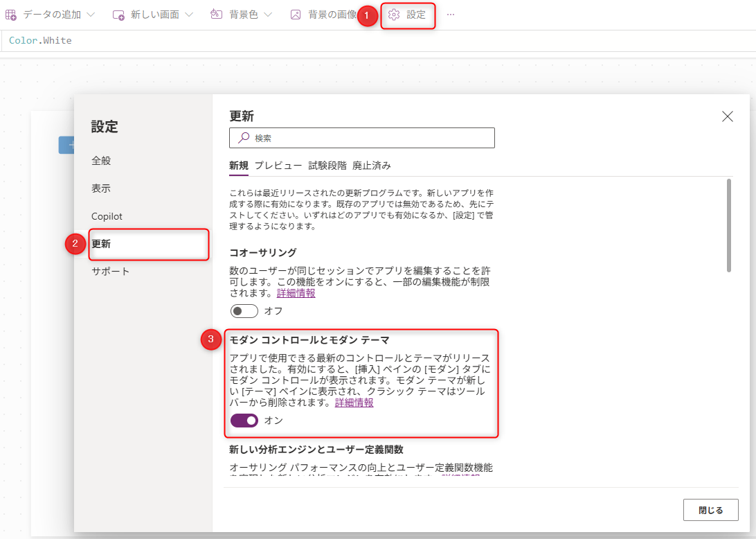This screenshot has height=539, width=756.
Task: Close the settings dialog with X
Action: 728,116
